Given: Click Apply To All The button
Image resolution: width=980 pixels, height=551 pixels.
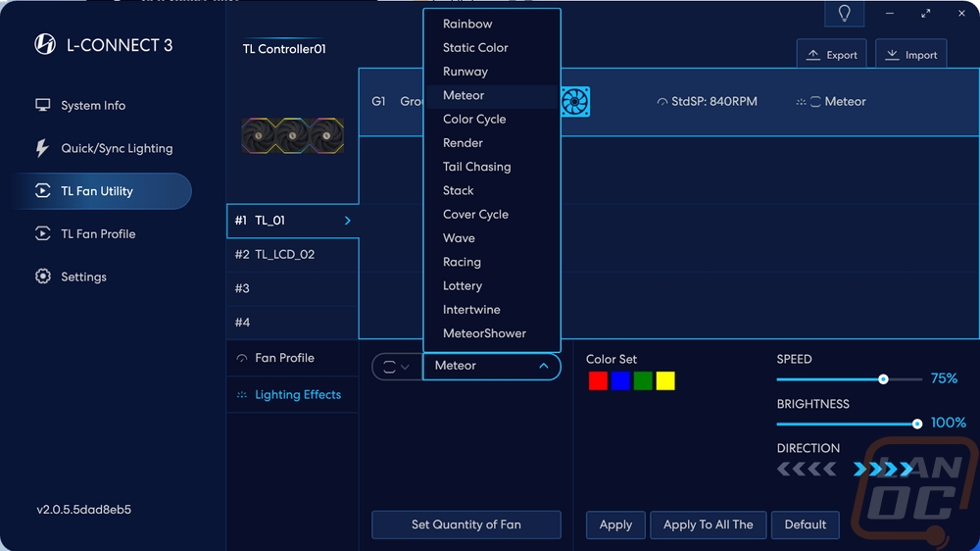Looking at the screenshot, I should point(709,525).
